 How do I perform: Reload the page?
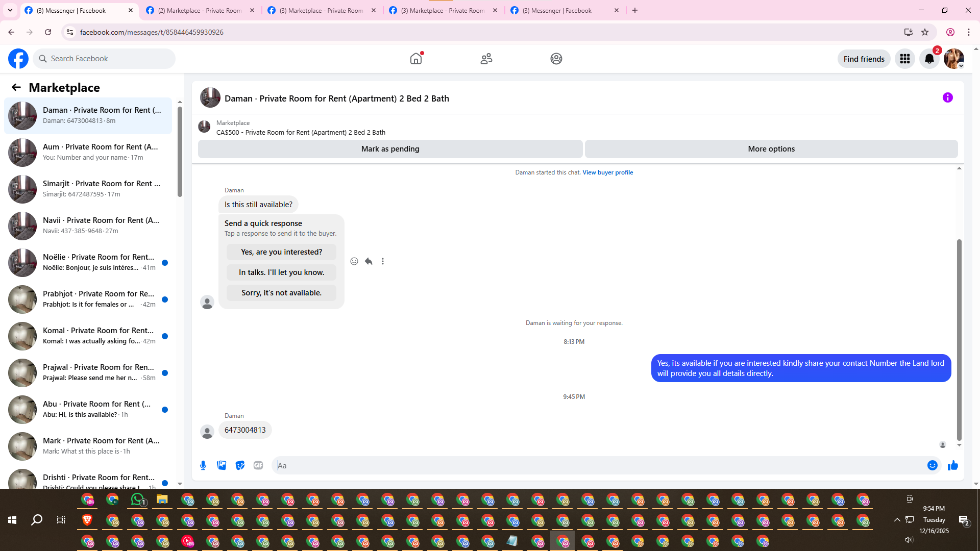pos(48,32)
